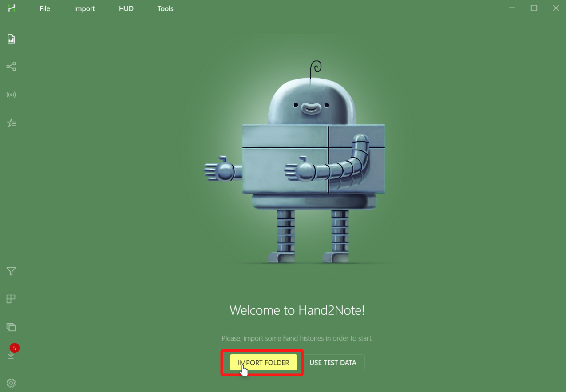The height and width of the screenshot is (392, 566).
Task: Open the decision tree sidebar icon
Action: tap(11, 67)
